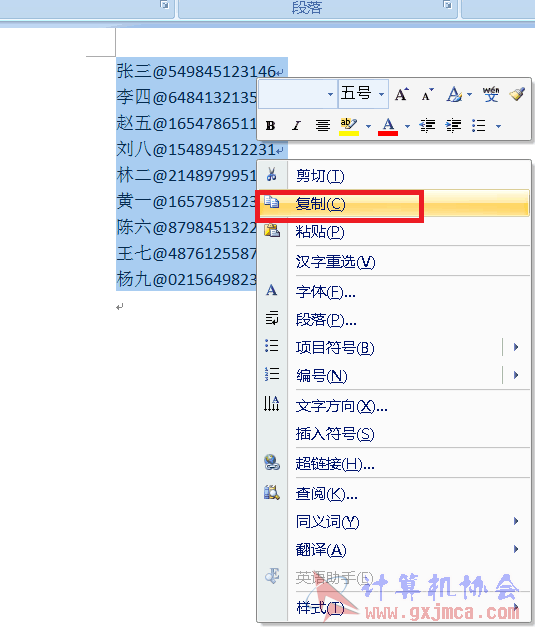This screenshot has height=631, width=535.
Task: Click the bullets list icon in mini toolbar
Action: (479, 126)
